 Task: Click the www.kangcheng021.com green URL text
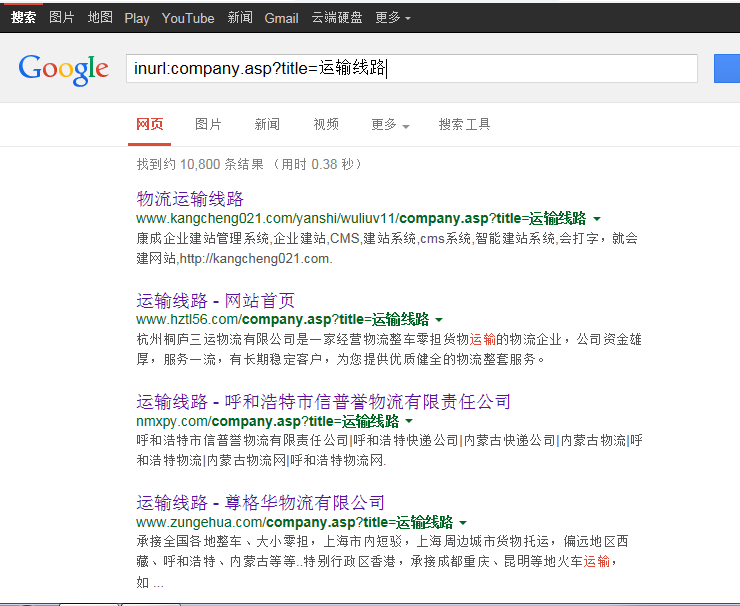click(x=361, y=219)
